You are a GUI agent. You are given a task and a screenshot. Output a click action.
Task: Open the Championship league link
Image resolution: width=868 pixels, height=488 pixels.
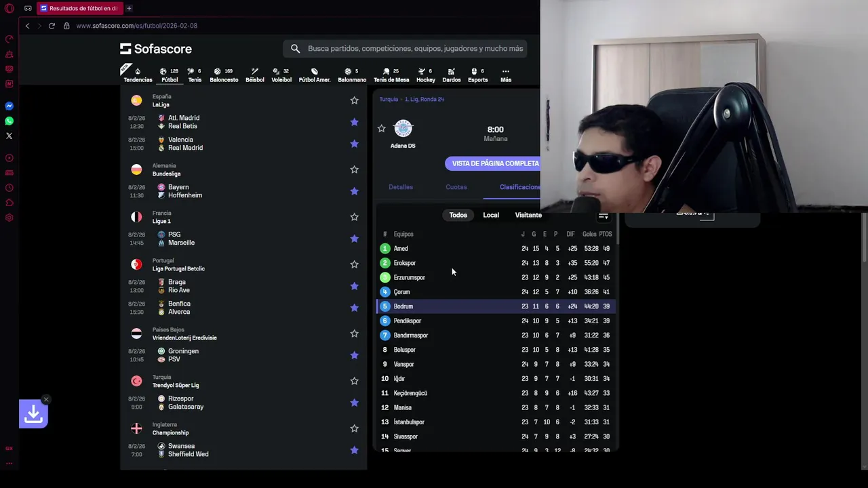(x=171, y=432)
